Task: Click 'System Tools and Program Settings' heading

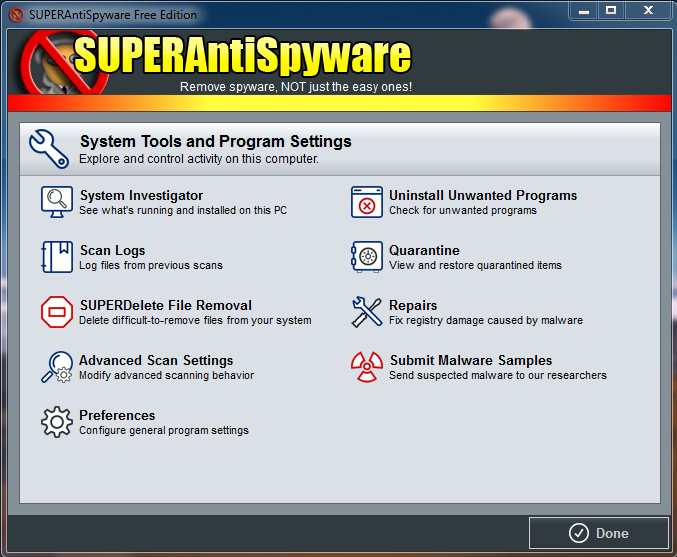Action: tap(215, 141)
